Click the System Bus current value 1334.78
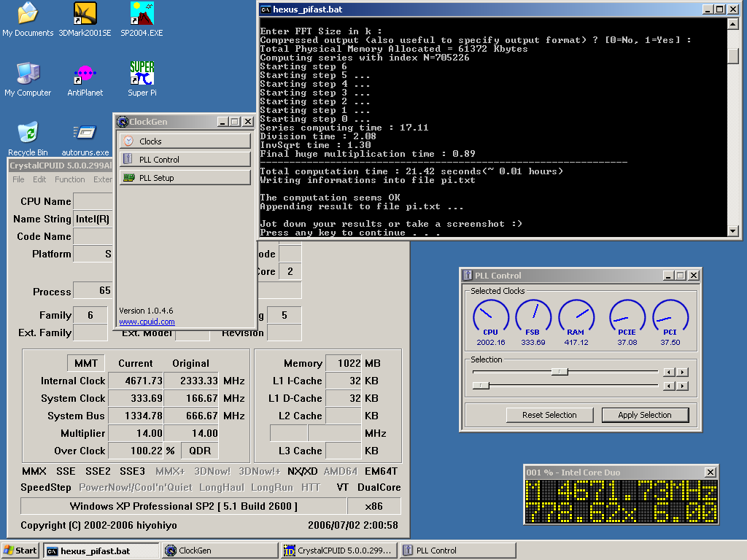The image size is (747, 560). click(x=136, y=416)
